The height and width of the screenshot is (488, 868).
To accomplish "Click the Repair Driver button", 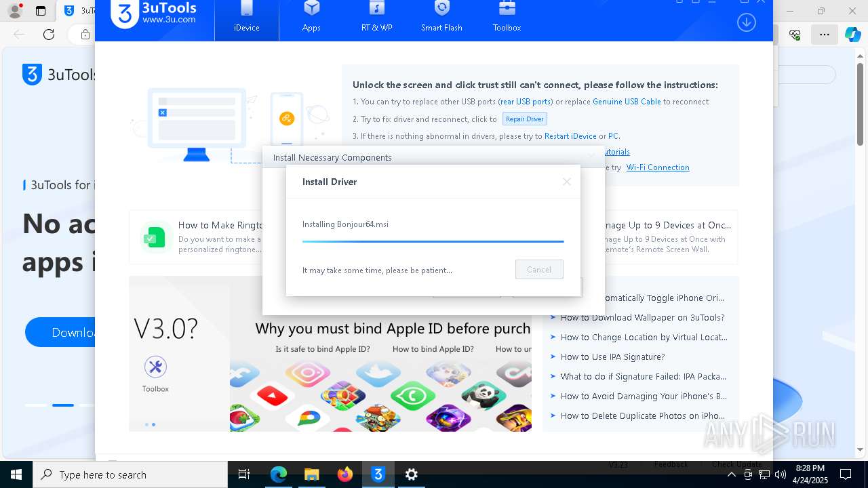I will click(x=525, y=119).
